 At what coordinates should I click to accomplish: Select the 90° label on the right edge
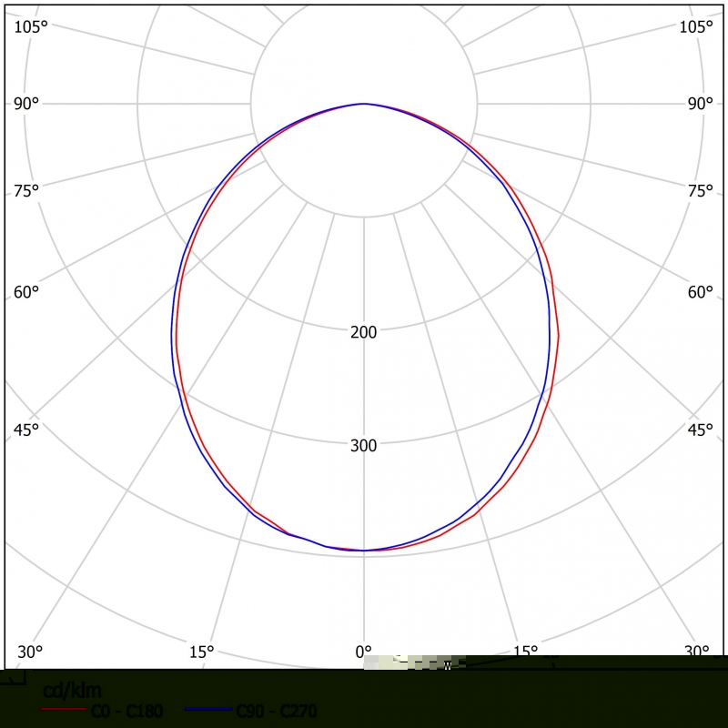(x=700, y=104)
